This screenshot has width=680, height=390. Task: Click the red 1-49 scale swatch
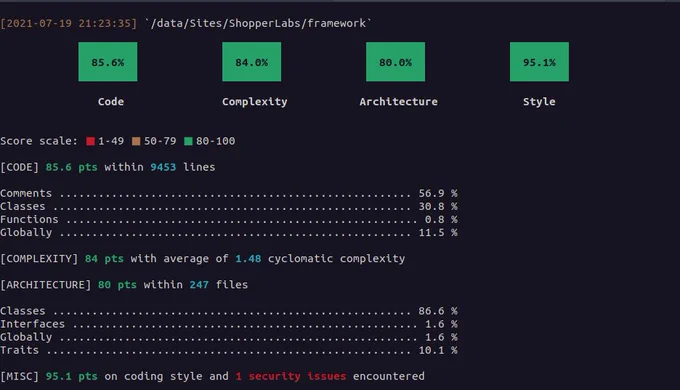[x=90, y=141]
